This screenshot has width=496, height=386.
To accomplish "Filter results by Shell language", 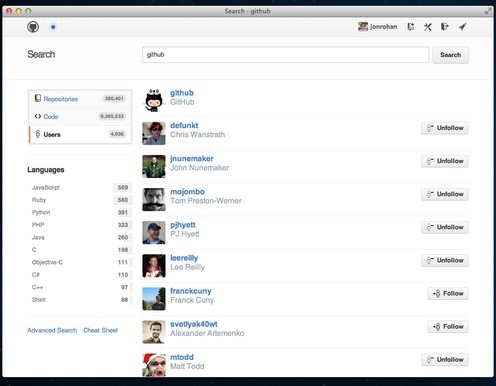I will 80,300.
